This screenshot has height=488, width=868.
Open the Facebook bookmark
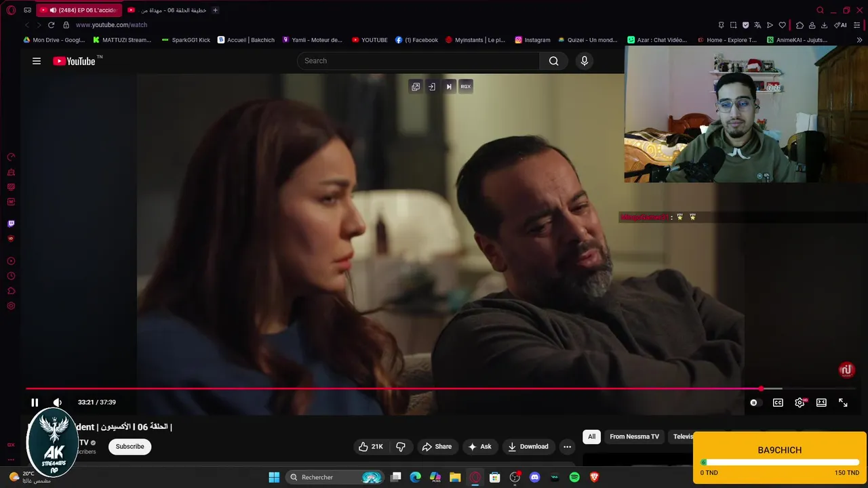click(x=416, y=40)
